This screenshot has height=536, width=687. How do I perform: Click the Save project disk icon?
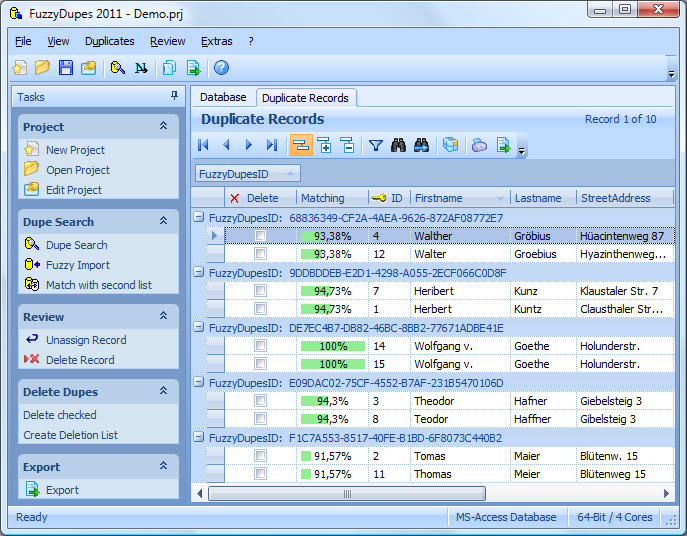pyautogui.click(x=66, y=67)
